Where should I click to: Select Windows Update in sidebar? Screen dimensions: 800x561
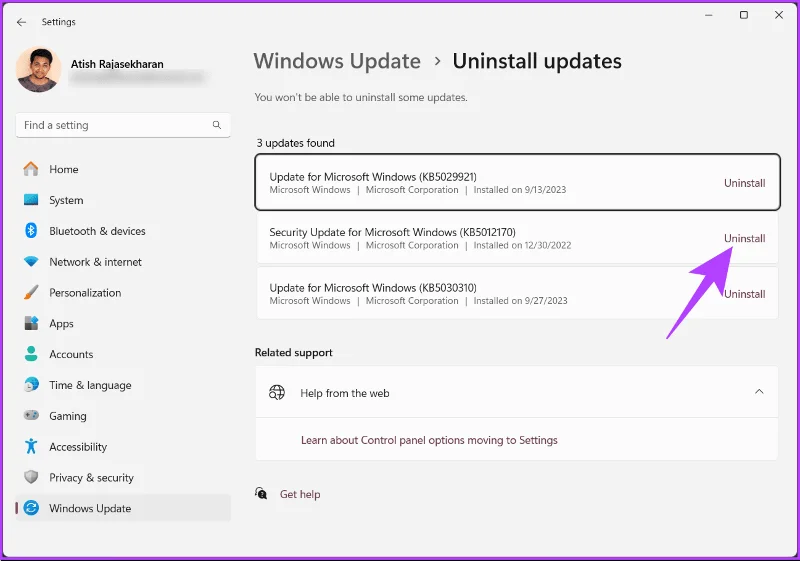tap(122, 508)
